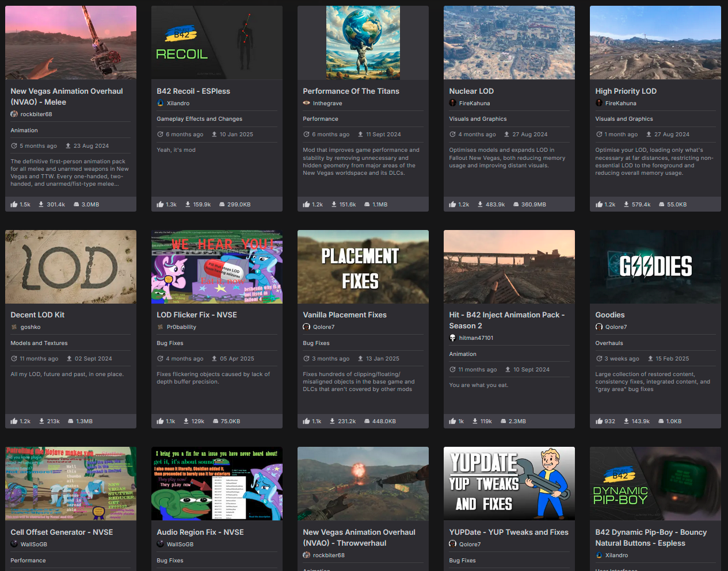The image size is (728, 571).
Task: Click the thumbs-up icon on Decent LOD Kit card
Action: [x=14, y=421]
